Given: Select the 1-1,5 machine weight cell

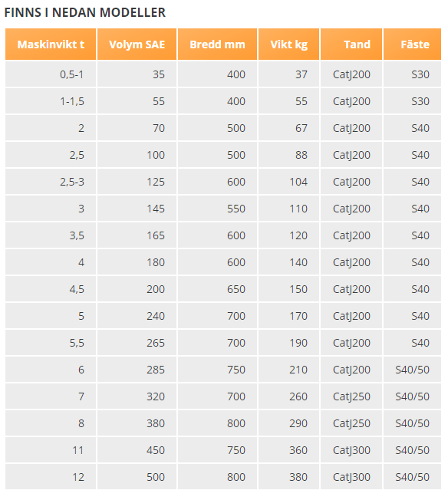Looking at the screenshot, I should point(51,101).
